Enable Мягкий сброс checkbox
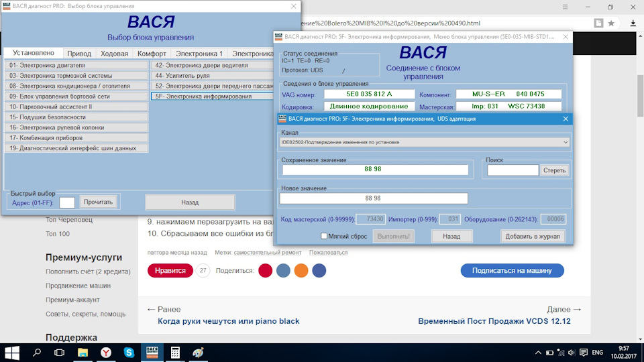Image resolution: width=644 pixels, height=362 pixels. [324, 236]
